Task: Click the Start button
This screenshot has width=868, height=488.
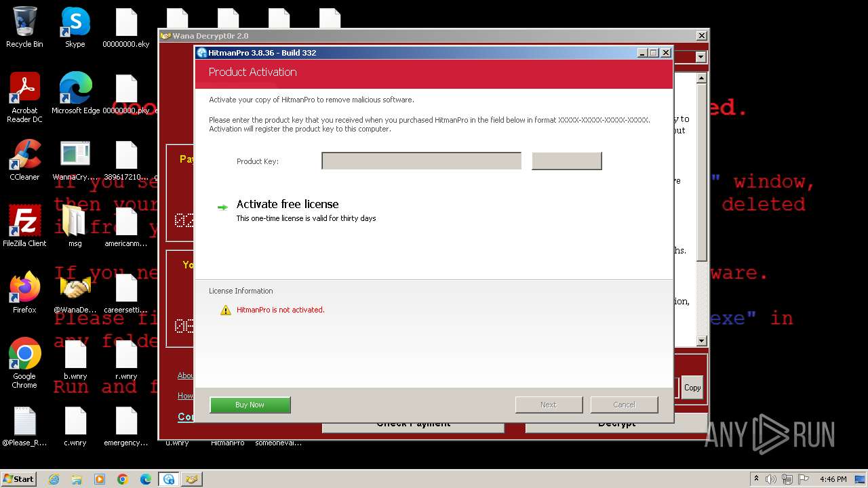Action: click(19, 479)
